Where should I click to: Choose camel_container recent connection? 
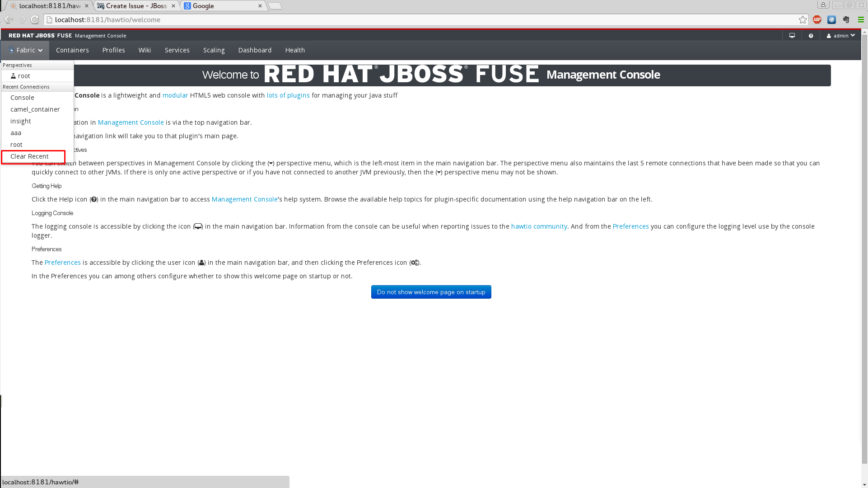(35, 109)
